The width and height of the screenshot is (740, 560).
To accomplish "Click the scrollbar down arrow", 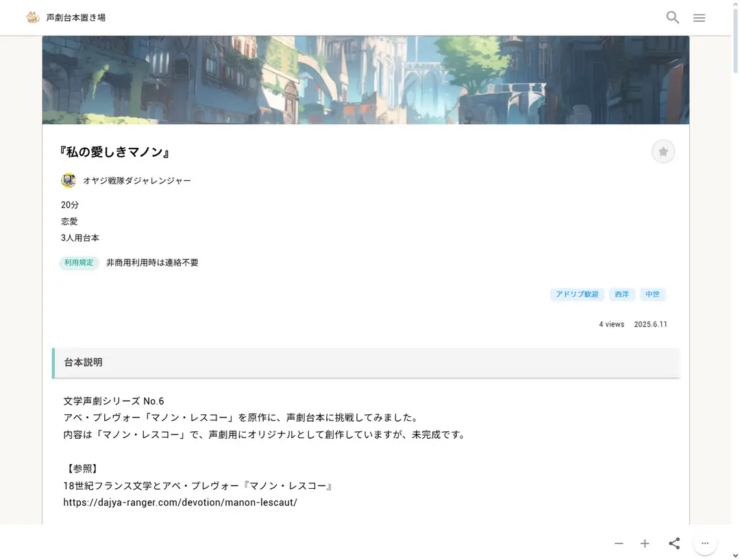I will click(735, 555).
